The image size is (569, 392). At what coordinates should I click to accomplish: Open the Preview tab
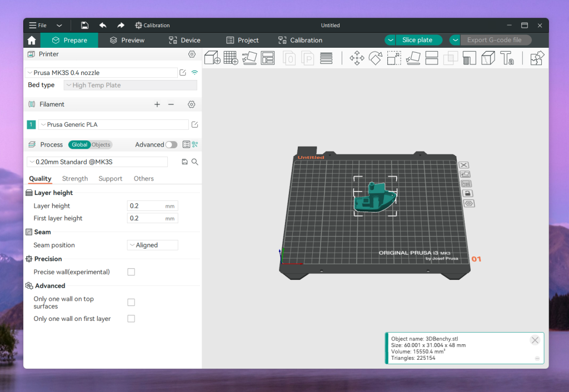pyautogui.click(x=127, y=40)
